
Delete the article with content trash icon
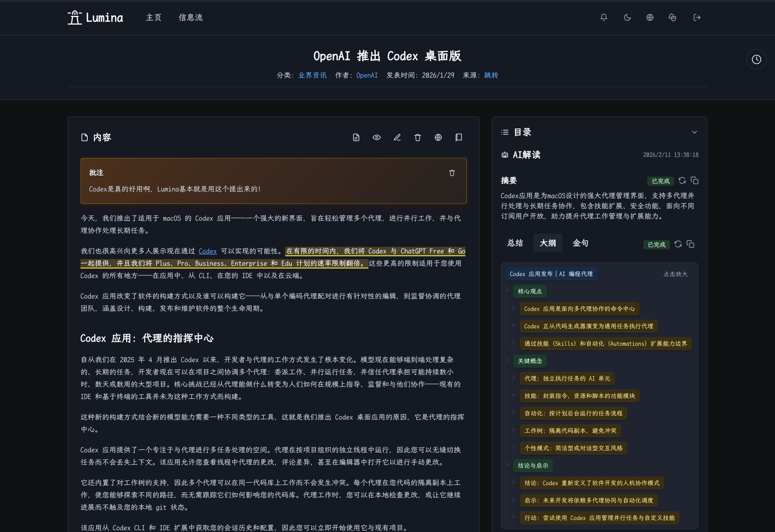pos(417,137)
